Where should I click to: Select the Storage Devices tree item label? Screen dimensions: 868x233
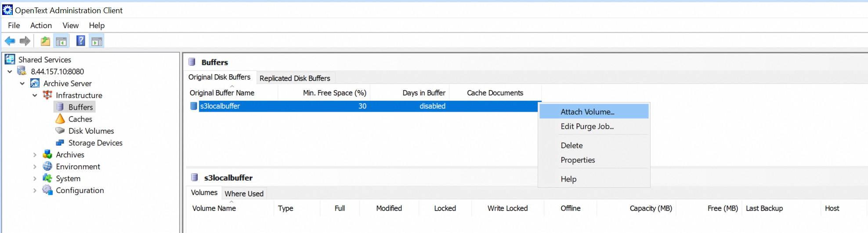tap(95, 142)
